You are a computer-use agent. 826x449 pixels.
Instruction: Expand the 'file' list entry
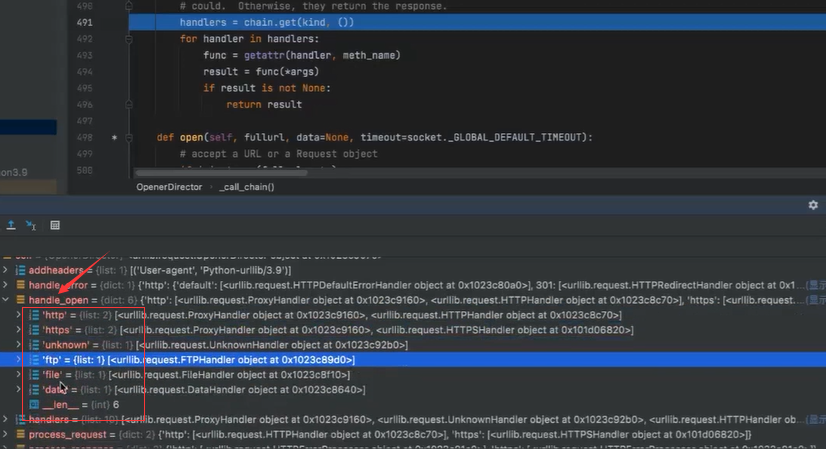click(x=18, y=374)
